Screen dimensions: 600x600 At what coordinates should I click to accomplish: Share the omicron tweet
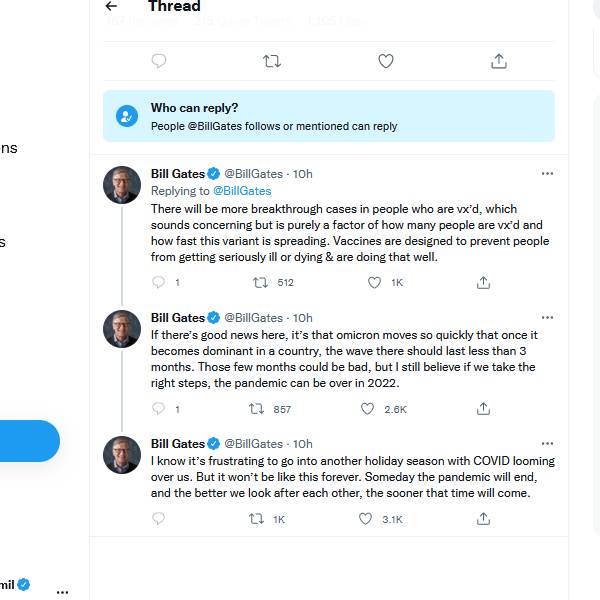(x=483, y=409)
